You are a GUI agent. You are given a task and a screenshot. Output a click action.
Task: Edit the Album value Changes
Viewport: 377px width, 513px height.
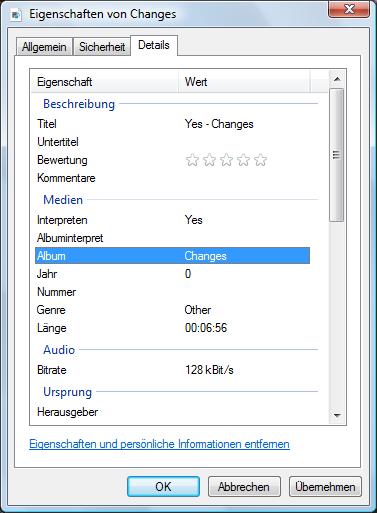click(x=205, y=256)
